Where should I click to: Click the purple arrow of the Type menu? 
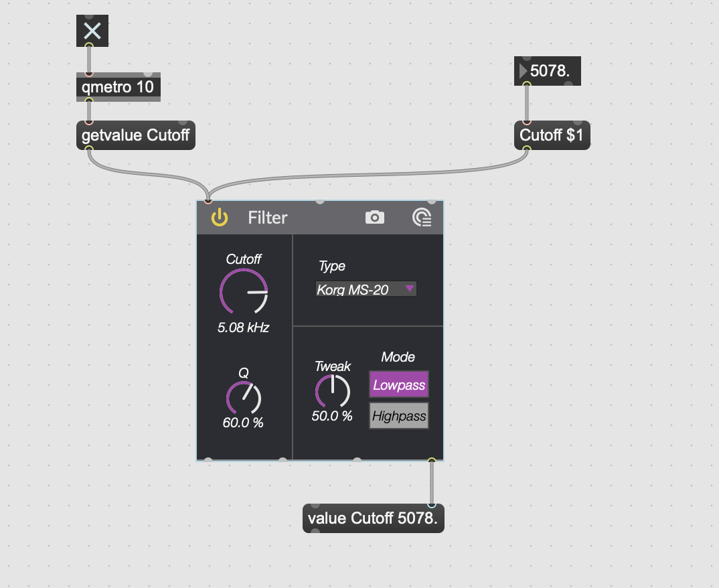[410, 289]
